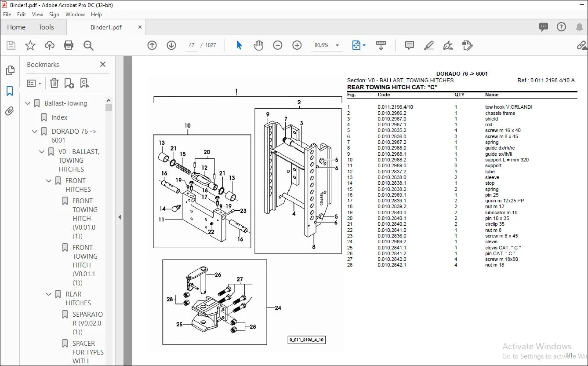Delete the selected bookmark

click(x=54, y=83)
